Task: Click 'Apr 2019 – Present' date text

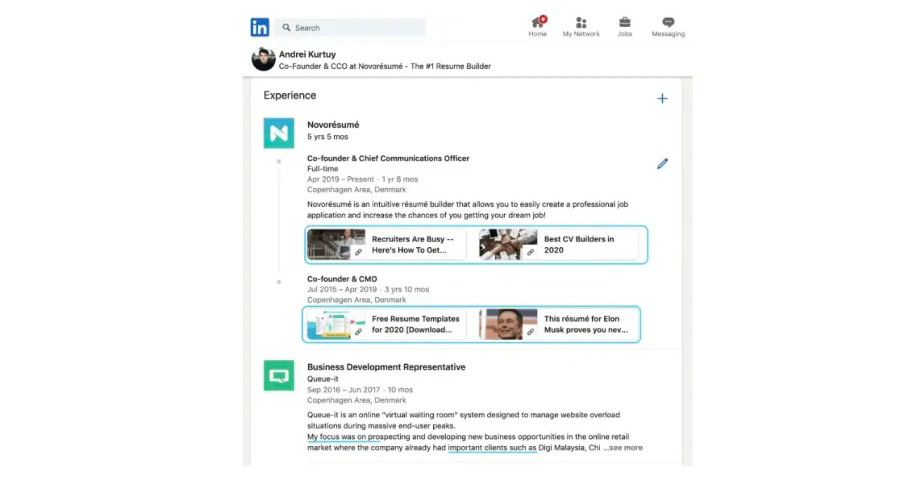Action: pos(340,179)
